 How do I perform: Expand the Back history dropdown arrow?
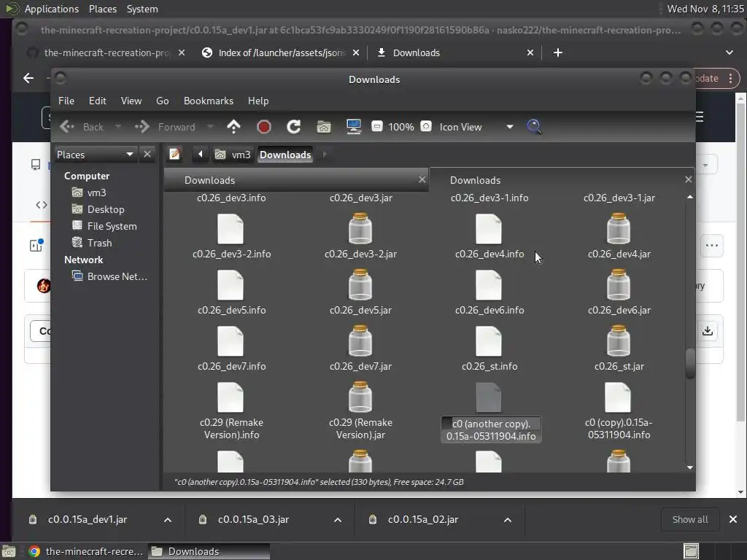[117, 127]
